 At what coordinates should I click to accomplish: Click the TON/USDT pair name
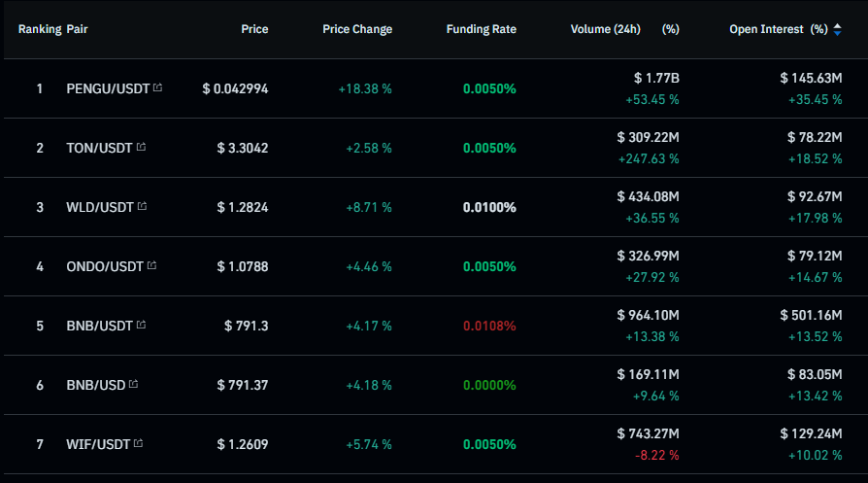click(x=100, y=148)
